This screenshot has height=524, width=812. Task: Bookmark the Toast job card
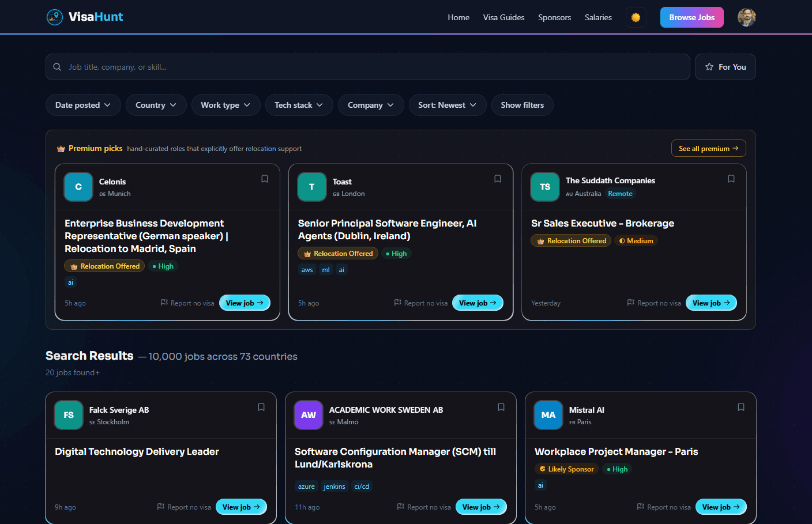(x=498, y=179)
